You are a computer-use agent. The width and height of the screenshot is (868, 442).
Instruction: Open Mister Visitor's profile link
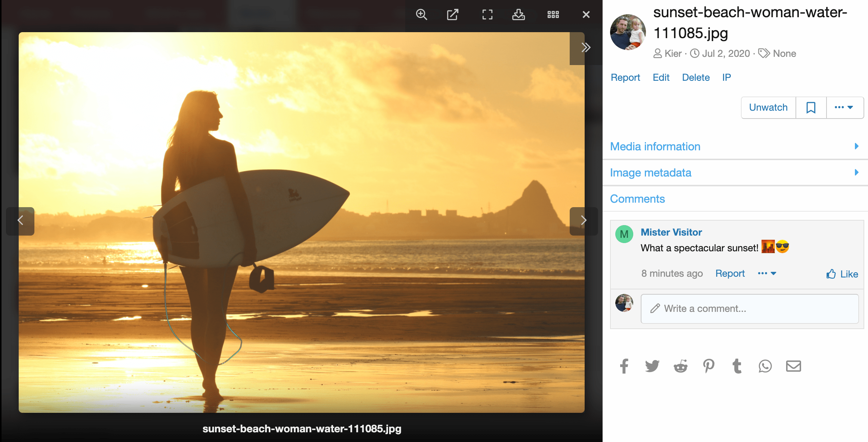(671, 232)
